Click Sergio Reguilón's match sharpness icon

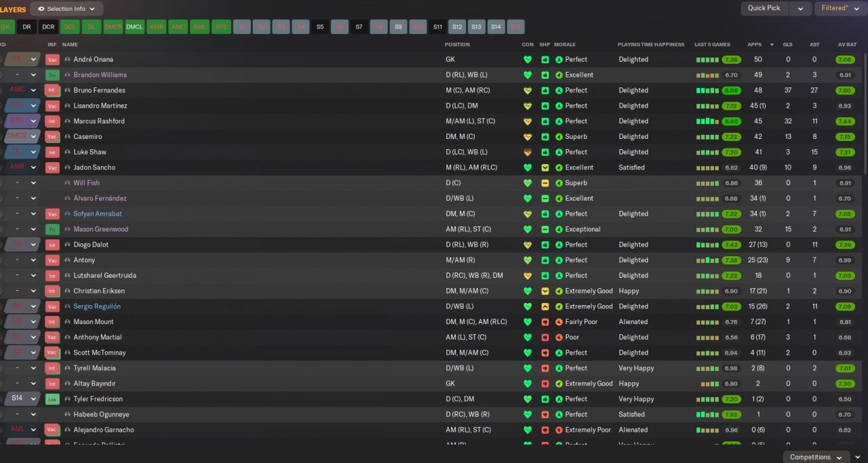click(545, 306)
